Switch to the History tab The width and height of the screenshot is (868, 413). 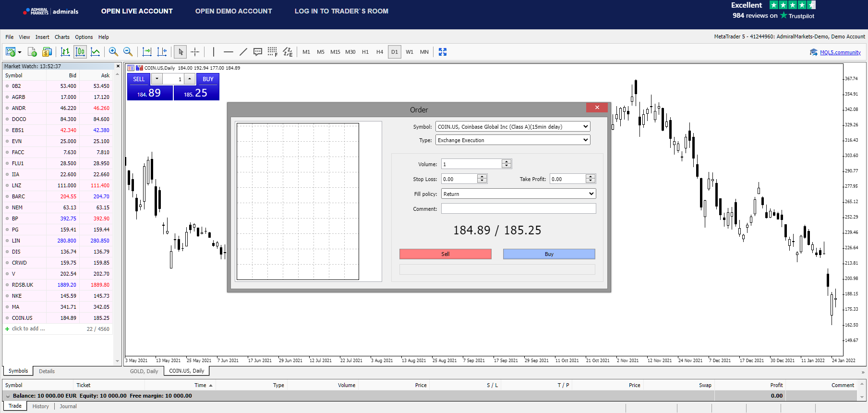pyautogui.click(x=41, y=406)
